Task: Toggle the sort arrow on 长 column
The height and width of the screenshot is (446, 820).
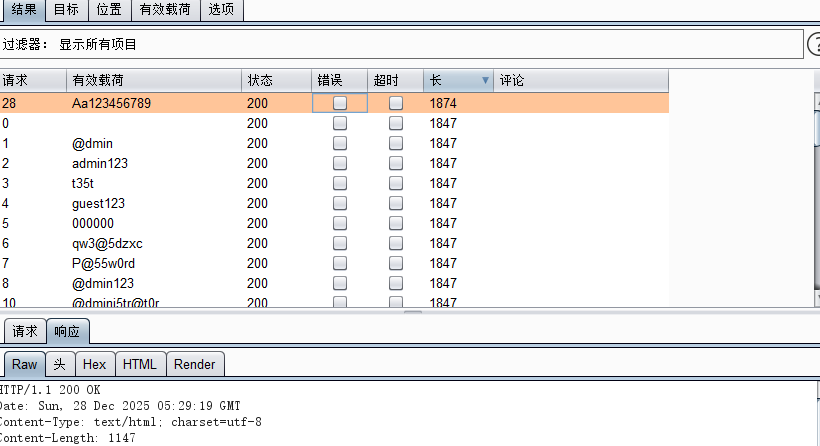Action: (486, 80)
